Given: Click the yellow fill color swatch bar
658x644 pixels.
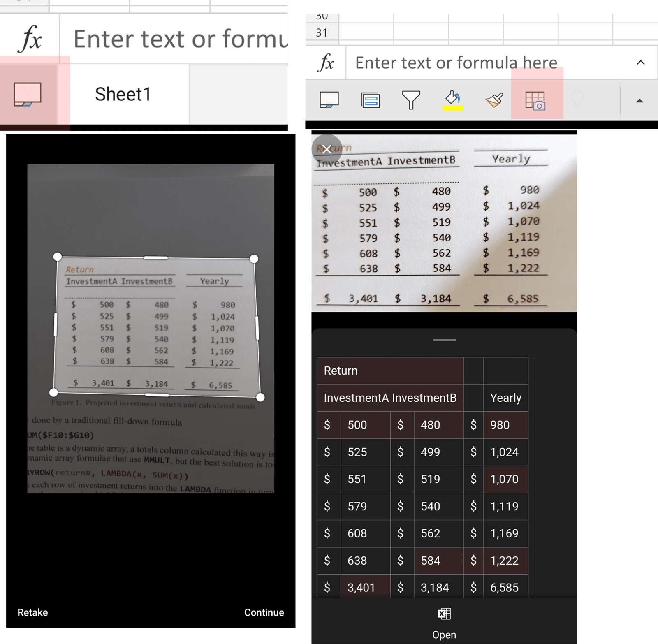Looking at the screenshot, I should pyautogui.click(x=452, y=108).
